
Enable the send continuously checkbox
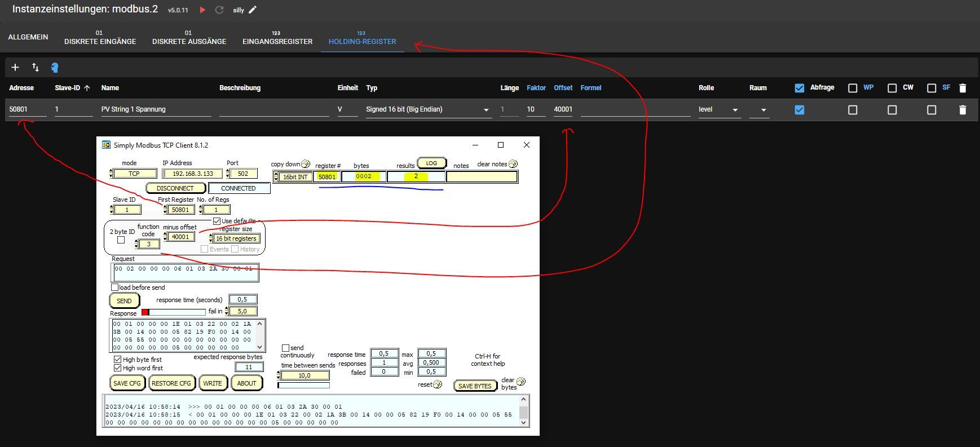[x=285, y=348]
